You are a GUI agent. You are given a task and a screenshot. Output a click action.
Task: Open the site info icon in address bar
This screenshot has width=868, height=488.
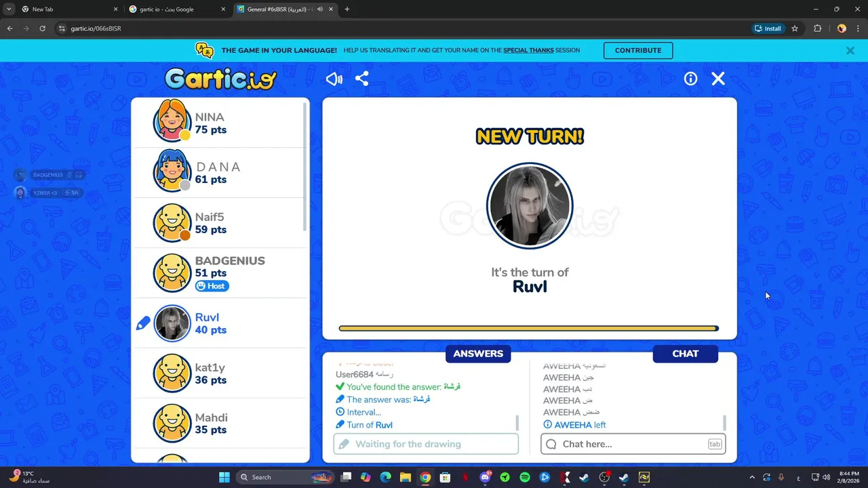coord(62,28)
